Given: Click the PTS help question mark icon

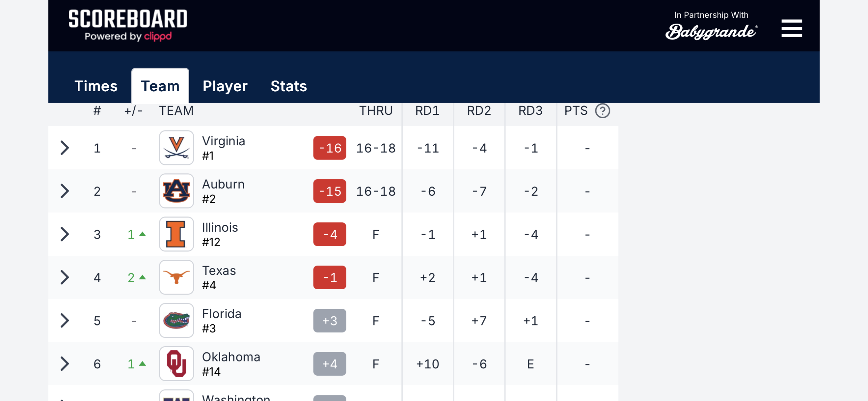Looking at the screenshot, I should pyautogui.click(x=602, y=111).
